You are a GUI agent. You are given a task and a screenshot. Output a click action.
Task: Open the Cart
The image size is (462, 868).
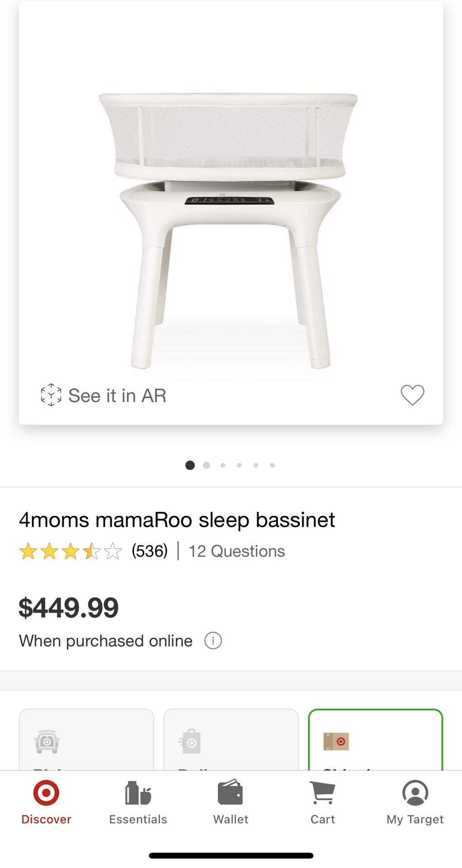pyautogui.click(x=323, y=802)
